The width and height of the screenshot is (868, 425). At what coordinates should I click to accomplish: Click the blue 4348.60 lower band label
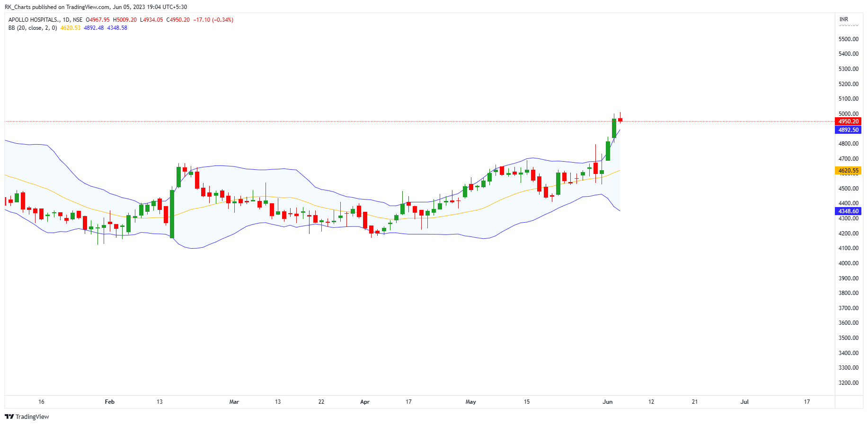848,211
